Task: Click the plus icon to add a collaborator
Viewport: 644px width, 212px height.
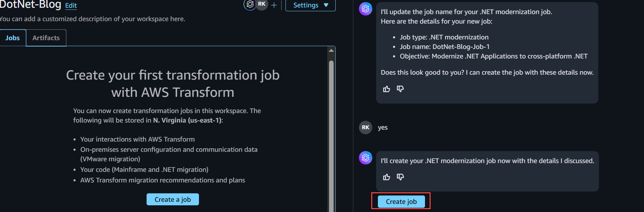Action: (274, 5)
